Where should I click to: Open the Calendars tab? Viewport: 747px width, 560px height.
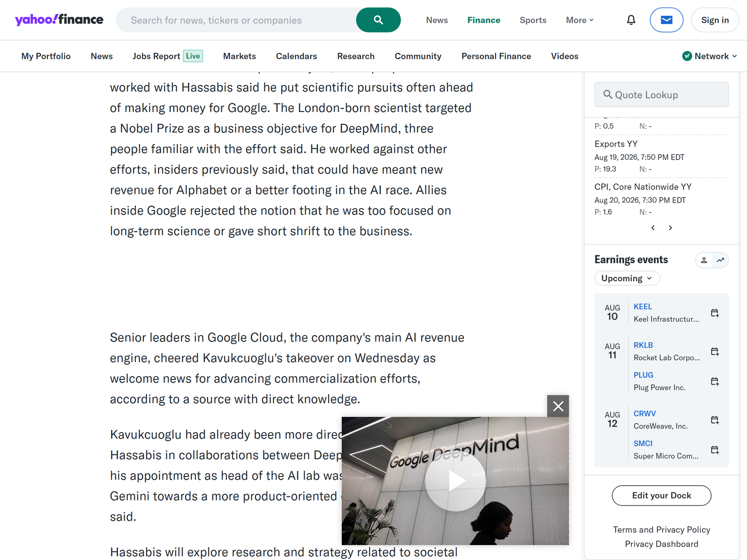[296, 56]
